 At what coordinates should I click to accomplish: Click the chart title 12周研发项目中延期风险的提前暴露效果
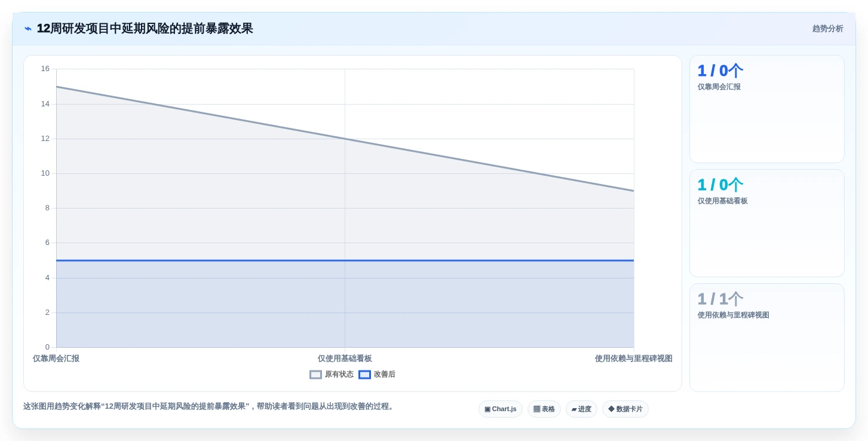(x=145, y=29)
